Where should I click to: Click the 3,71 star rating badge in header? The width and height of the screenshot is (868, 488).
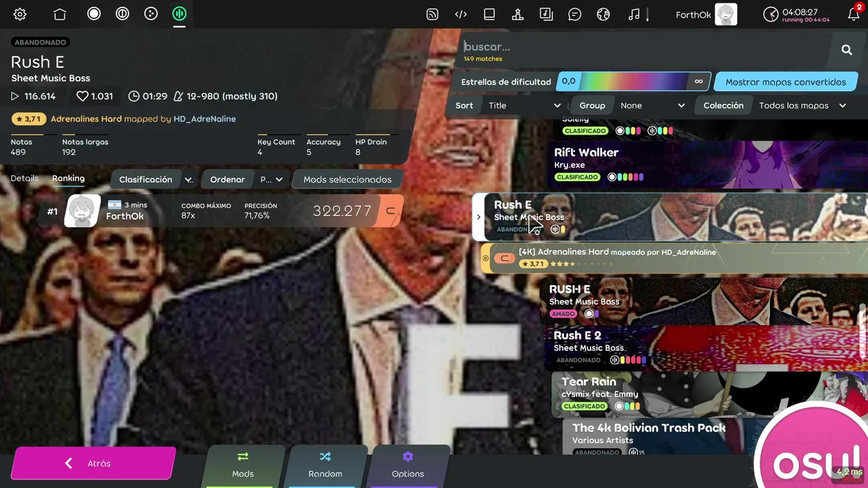click(28, 119)
